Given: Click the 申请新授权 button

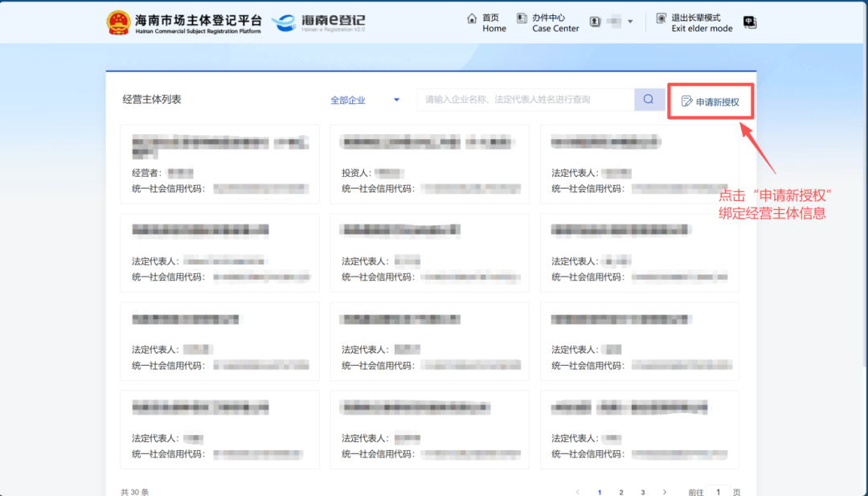Looking at the screenshot, I should point(710,102).
